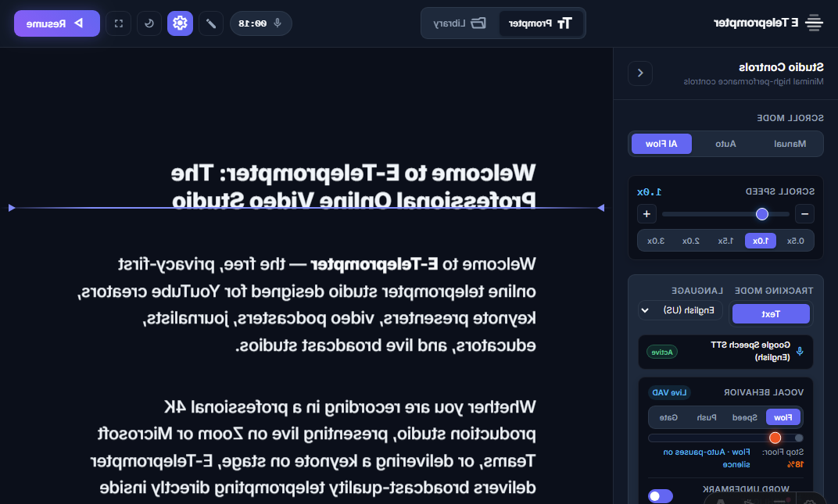Click the Google Speech STT microphone icon
Screen dimensions: 838x504
coord(800,351)
